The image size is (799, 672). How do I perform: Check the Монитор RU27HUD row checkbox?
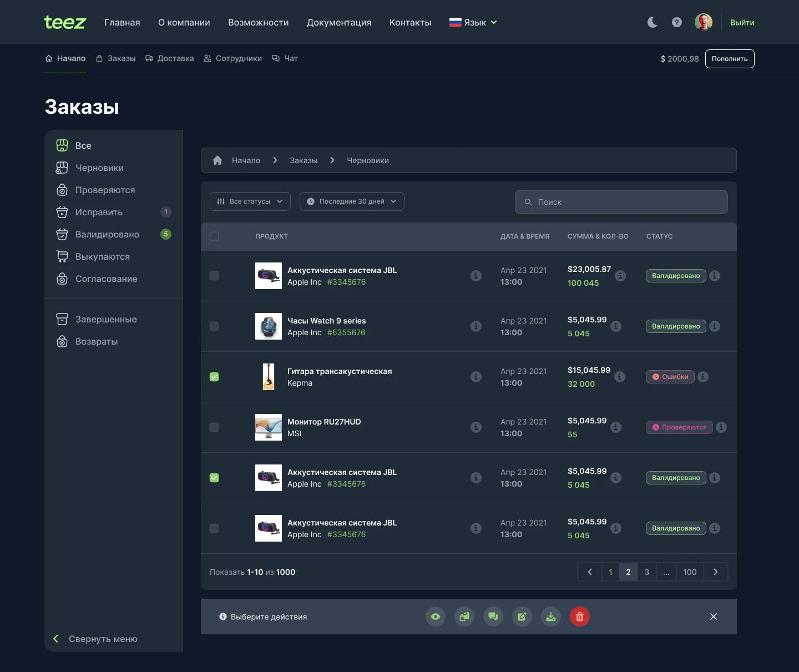click(x=214, y=427)
